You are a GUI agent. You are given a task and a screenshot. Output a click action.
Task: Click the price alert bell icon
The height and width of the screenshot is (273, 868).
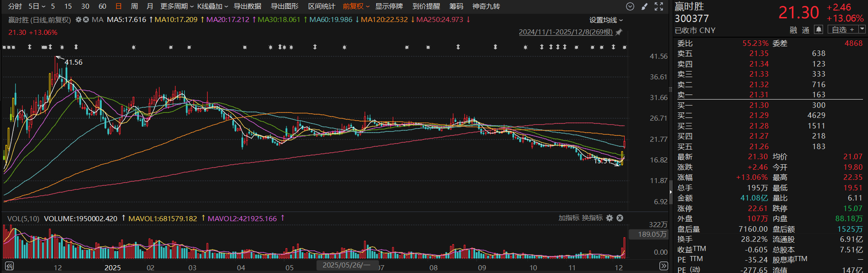click(819, 29)
